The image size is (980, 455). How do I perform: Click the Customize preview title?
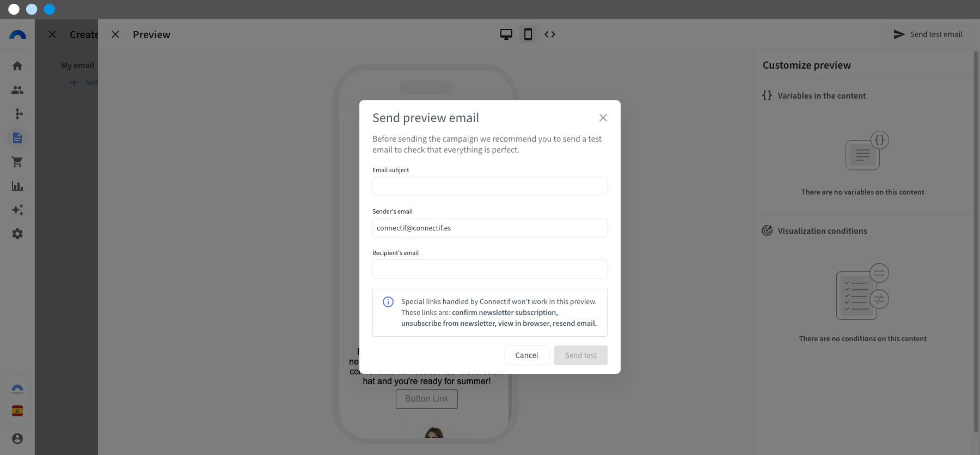(806, 65)
